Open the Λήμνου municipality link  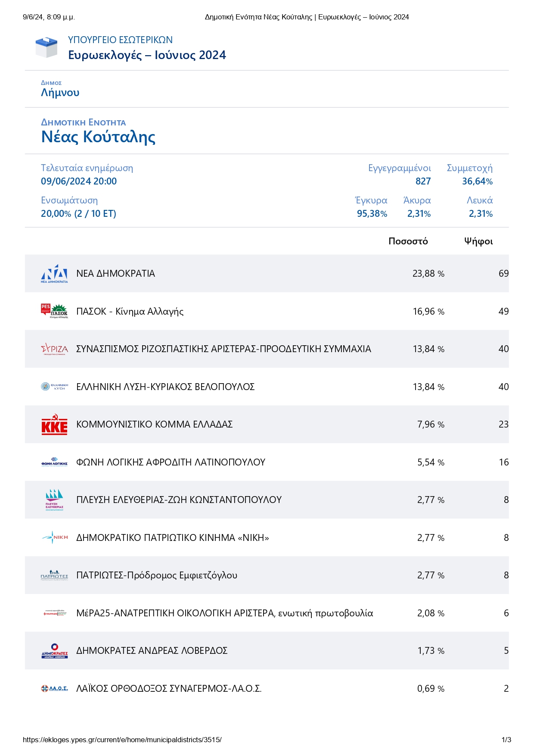tap(60, 93)
